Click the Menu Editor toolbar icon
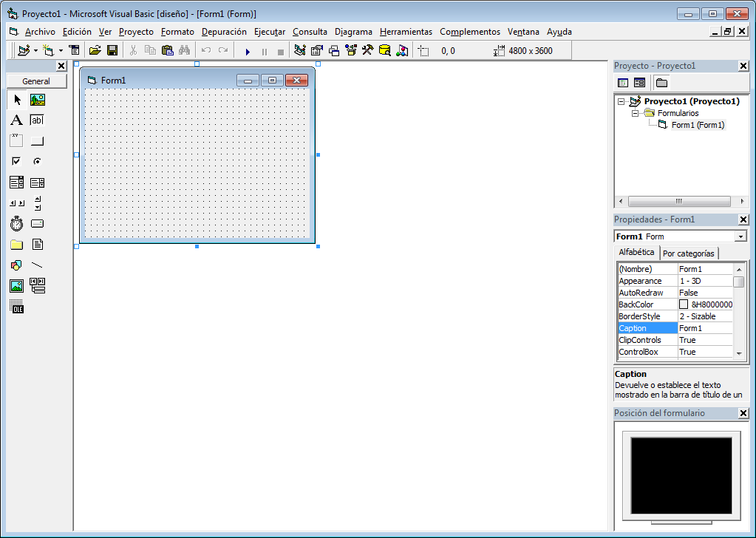 coord(74,50)
